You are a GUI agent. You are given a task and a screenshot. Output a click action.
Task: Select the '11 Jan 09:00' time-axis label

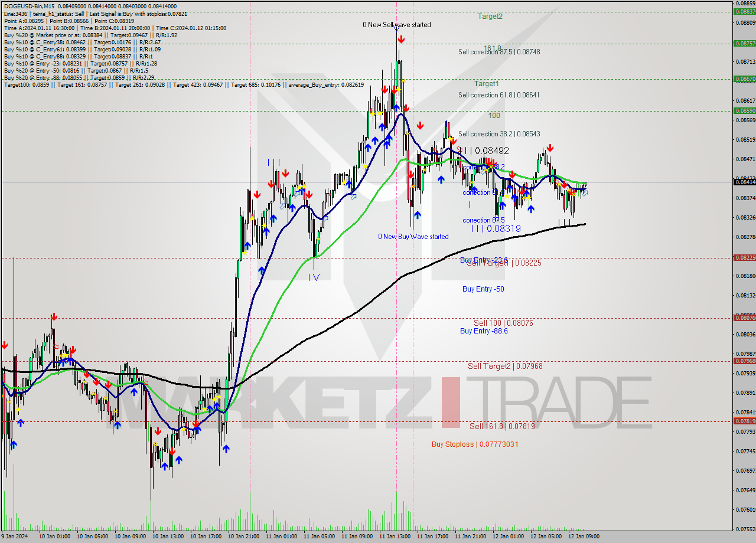tap(357, 537)
